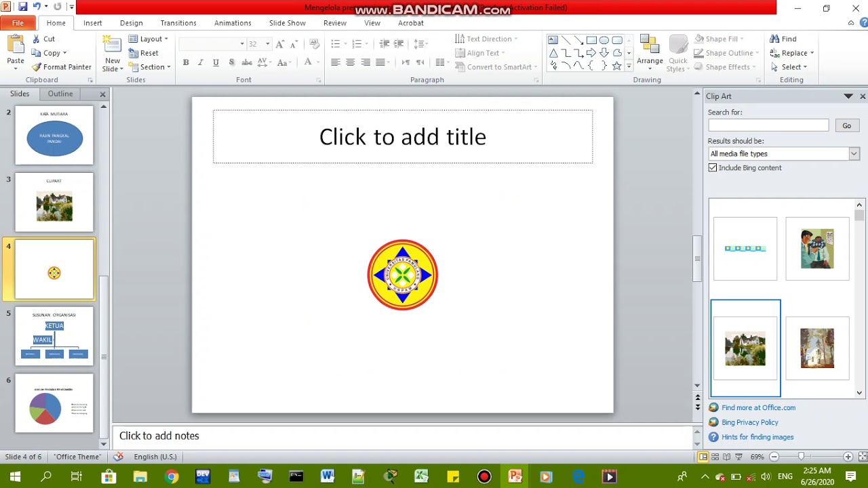Align text to the right
The image size is (868, 488).
tap(366, 62)
